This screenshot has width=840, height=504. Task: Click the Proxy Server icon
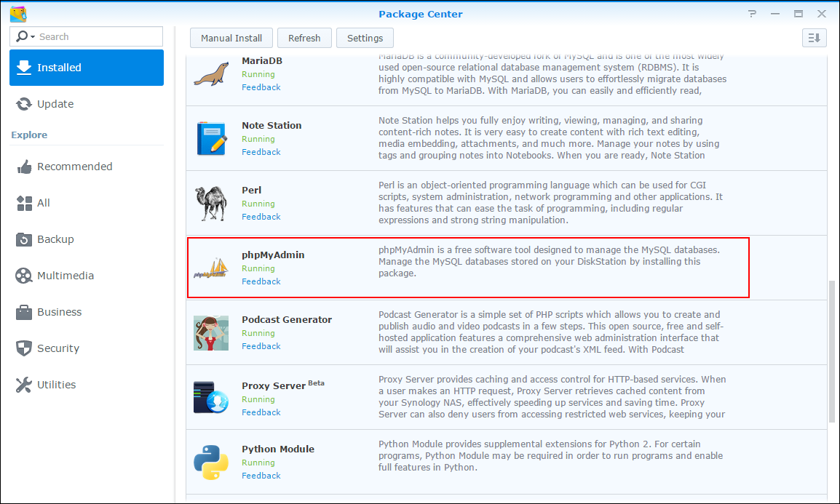coord(211,398)
